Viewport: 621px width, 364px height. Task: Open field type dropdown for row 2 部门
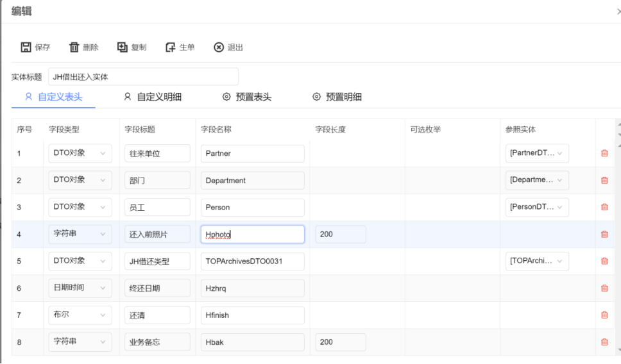[80, 180]
